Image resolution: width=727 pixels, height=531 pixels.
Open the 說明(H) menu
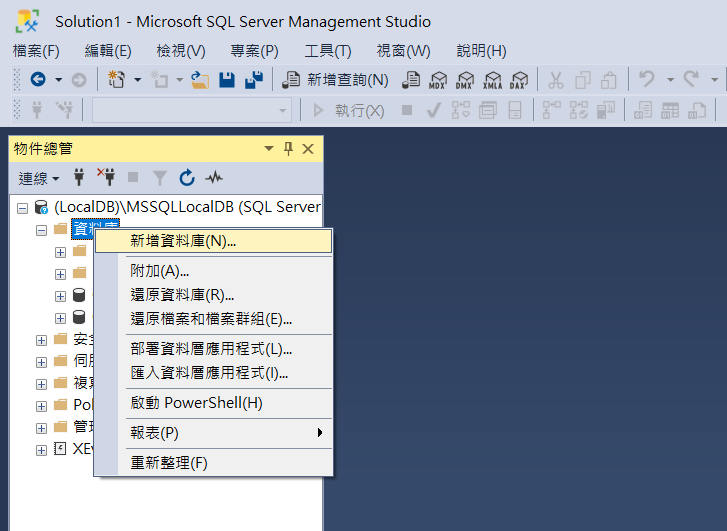click(x=481, y=51)
